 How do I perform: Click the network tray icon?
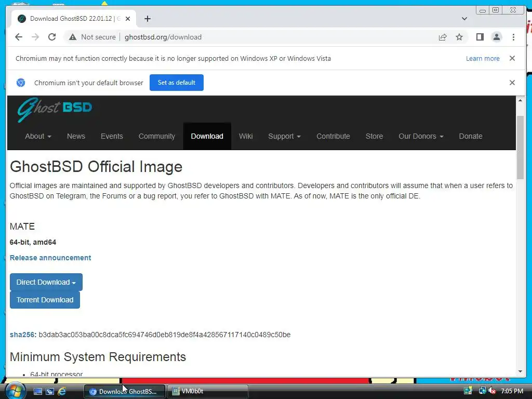click(x=482, y=391)
